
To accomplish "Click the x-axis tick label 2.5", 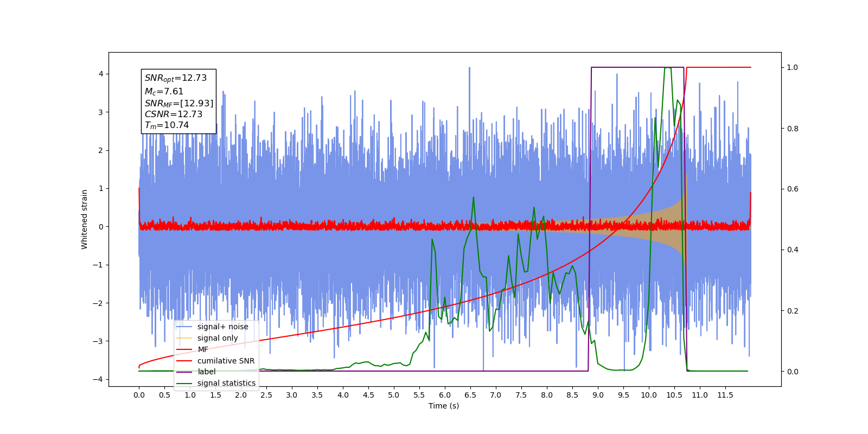I will [x=266, y=395].
